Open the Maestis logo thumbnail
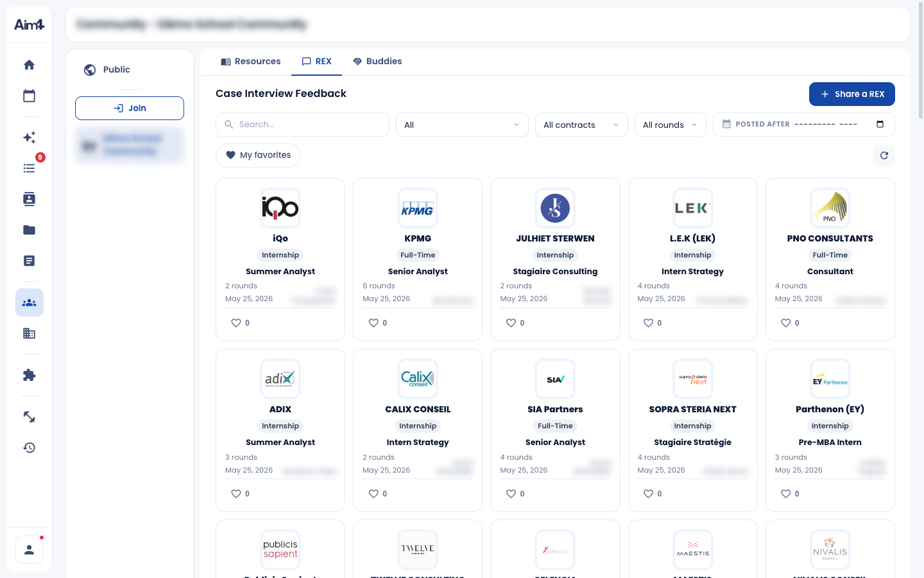 tap(692, 550)
